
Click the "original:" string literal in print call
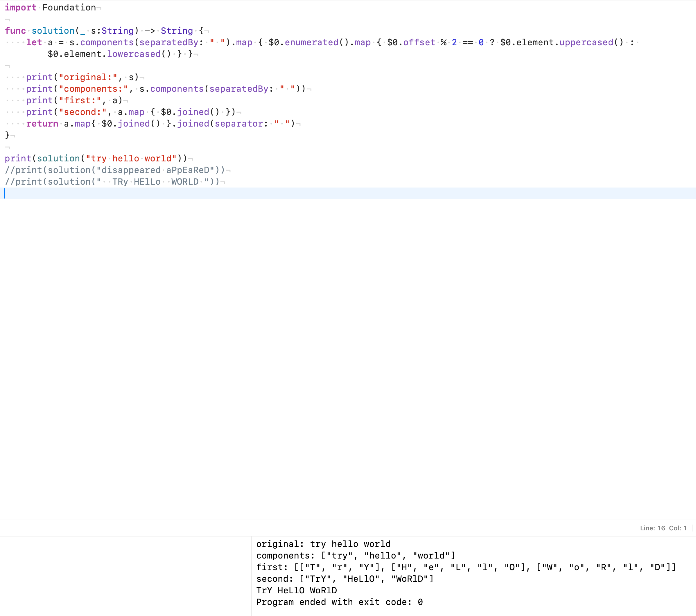pos(88,77)
